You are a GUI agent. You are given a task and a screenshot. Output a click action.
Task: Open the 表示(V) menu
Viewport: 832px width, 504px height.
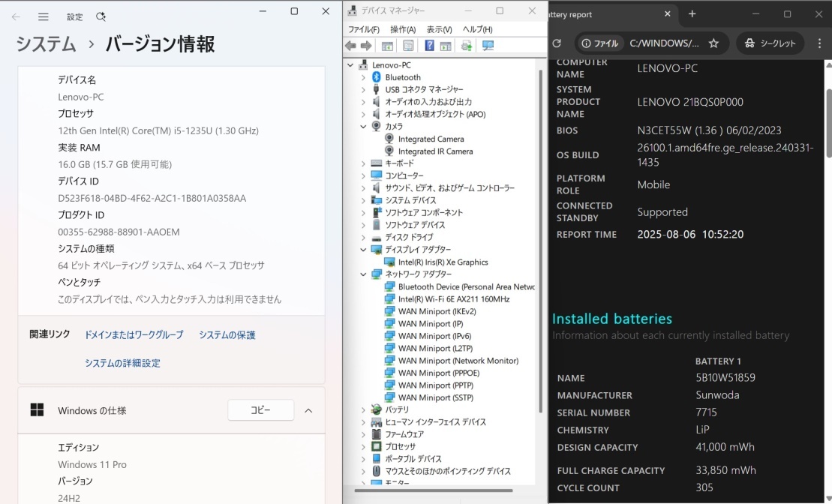pyautogui.click(x=440, y=30)
